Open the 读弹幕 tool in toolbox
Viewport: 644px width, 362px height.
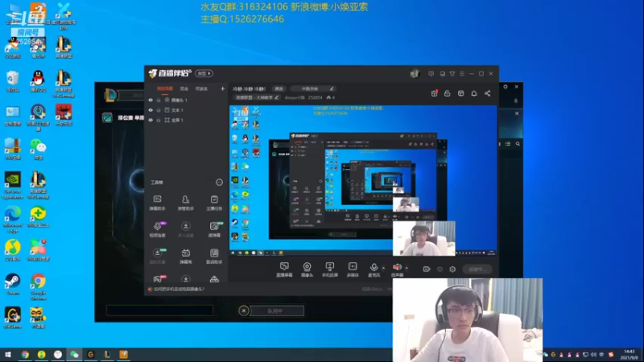click(214, 229)
